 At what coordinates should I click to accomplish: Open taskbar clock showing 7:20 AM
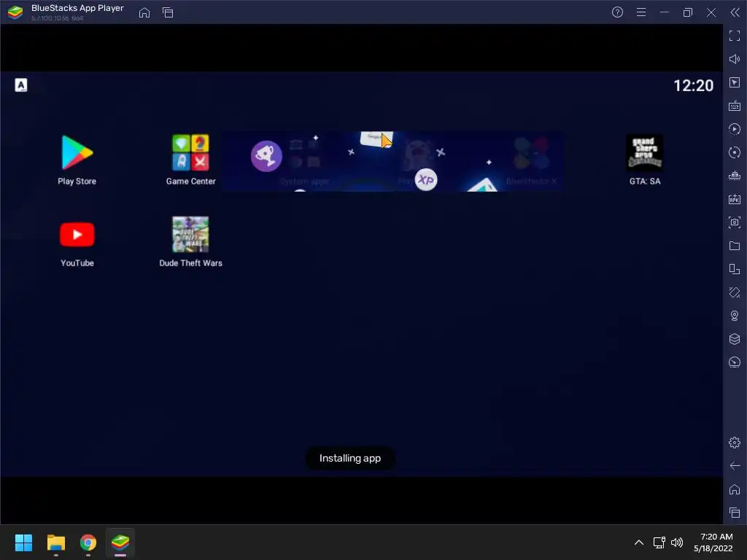(x=713, y=542)
